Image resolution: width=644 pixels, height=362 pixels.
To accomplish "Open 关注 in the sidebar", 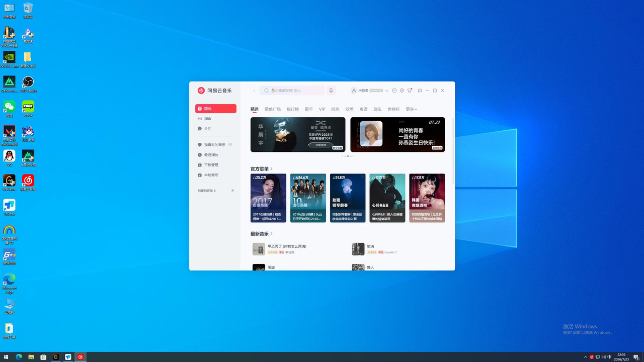I will pos(216,129).
